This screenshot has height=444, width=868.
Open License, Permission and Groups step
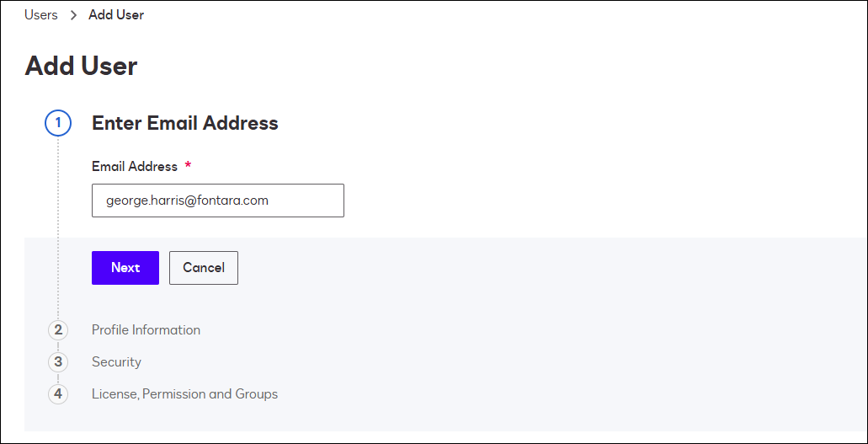pyautogui.click(x=185, y=394)
